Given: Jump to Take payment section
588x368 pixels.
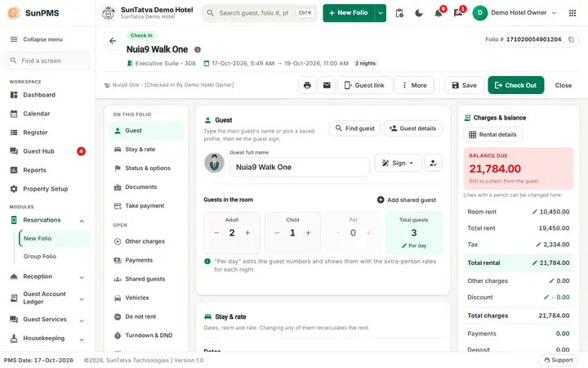Looking at the screenshot, I should [146, 206].
